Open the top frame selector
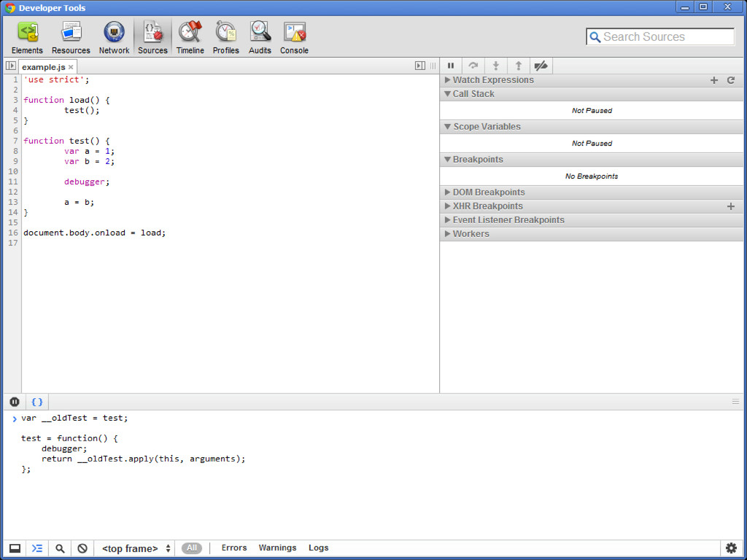Image resolution: width=747 pixels, height=560 pixels. [x=136, y=548]
